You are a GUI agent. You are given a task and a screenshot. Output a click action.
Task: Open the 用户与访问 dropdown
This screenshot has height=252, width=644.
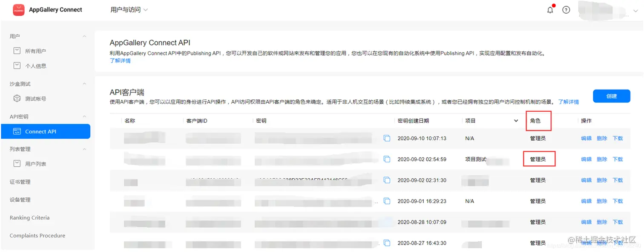[129, 10]
